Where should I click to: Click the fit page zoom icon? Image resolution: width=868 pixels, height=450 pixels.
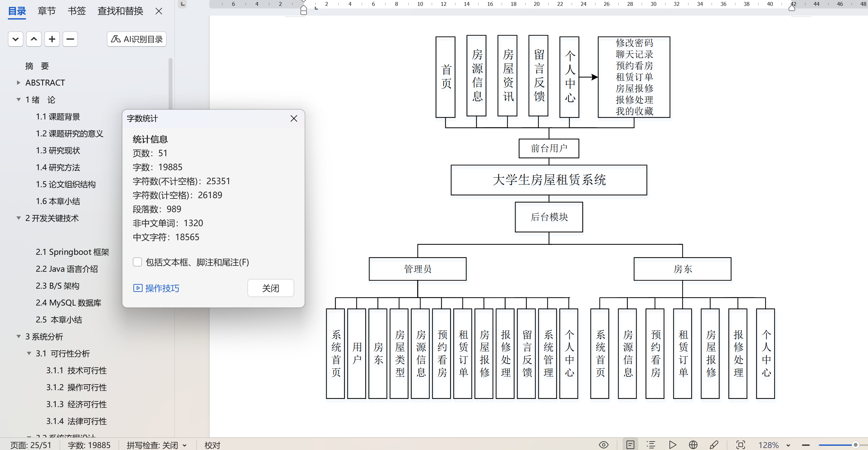tap(741, 445)
